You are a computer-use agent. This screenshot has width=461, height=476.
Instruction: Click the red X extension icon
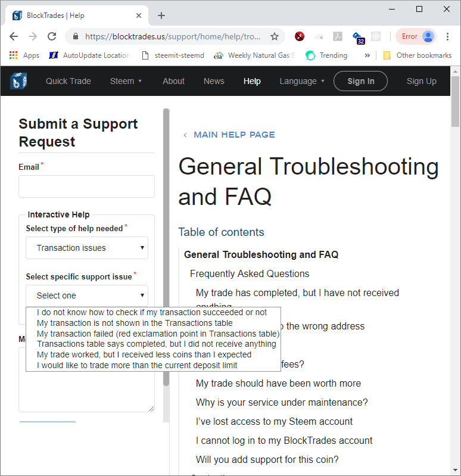(300, 36)
